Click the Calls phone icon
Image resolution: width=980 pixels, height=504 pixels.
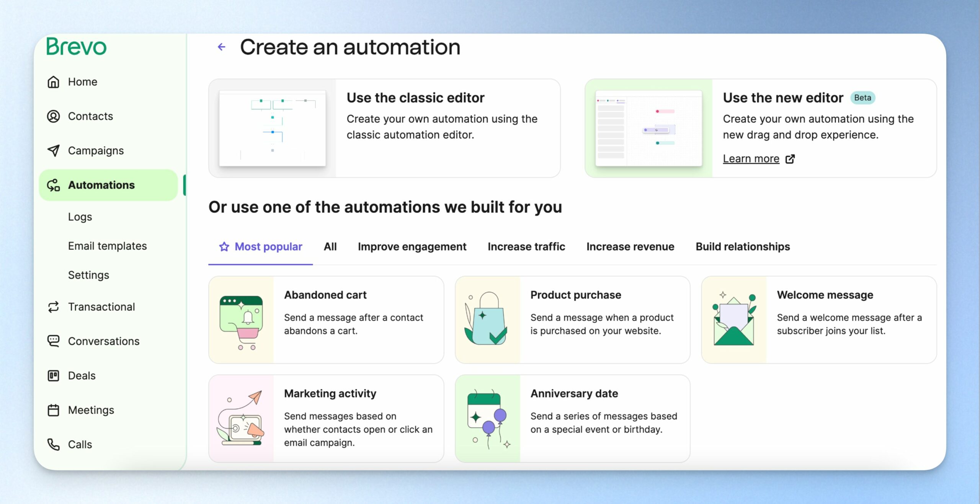53,445
